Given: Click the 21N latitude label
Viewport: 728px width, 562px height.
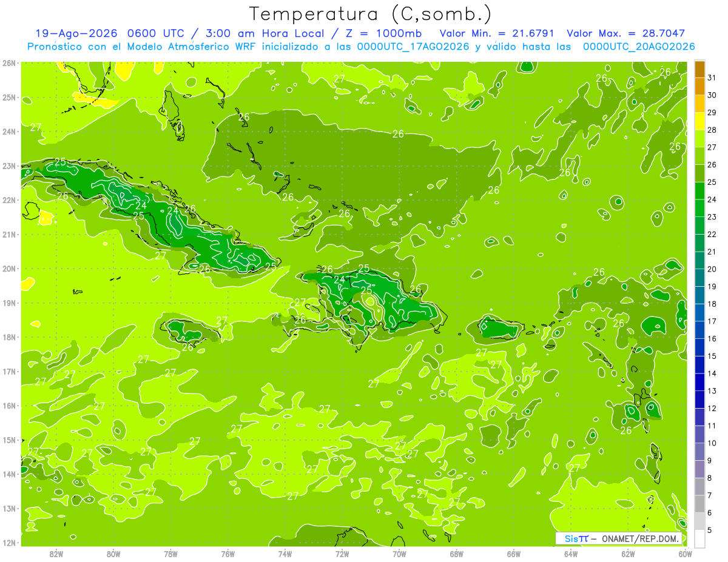Looking at the screenshot, I should point(9,235).
